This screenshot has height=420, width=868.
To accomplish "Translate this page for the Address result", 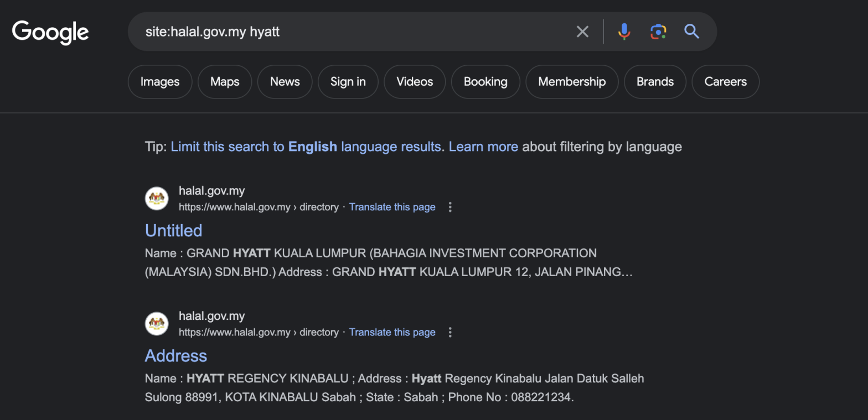I will (x=392, y=332).
